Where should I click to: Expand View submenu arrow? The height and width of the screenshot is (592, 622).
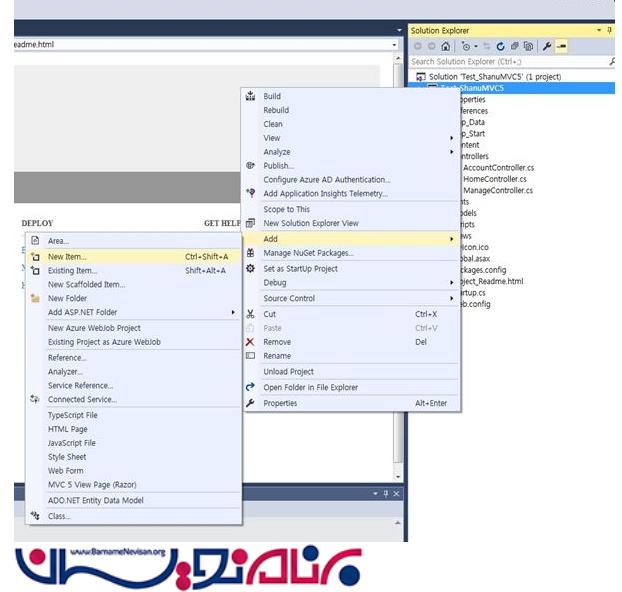point(451,138)
